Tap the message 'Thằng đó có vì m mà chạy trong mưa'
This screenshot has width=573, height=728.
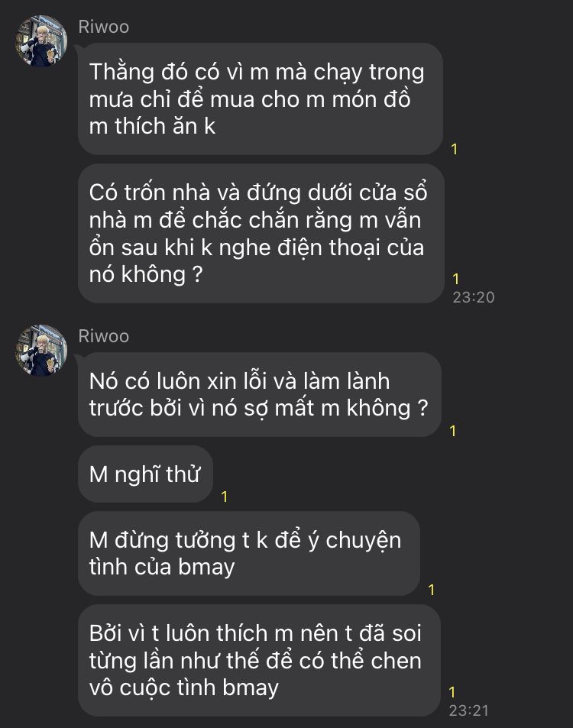pyautogui.click(x=260, y=99)
